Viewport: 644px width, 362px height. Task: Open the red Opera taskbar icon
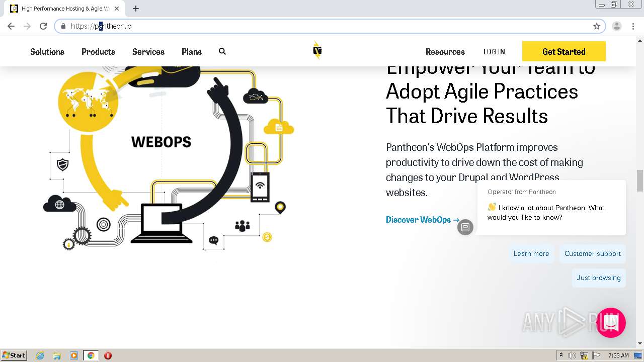point(108,355)
